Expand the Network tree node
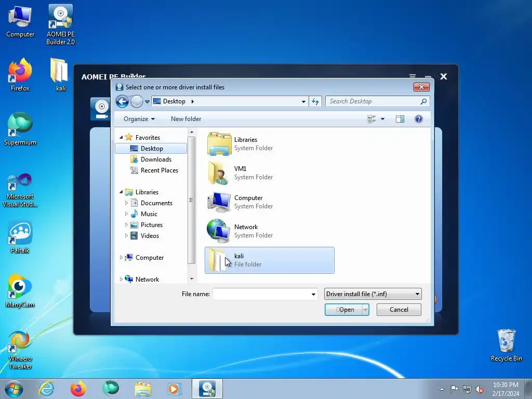 (121, 279)
